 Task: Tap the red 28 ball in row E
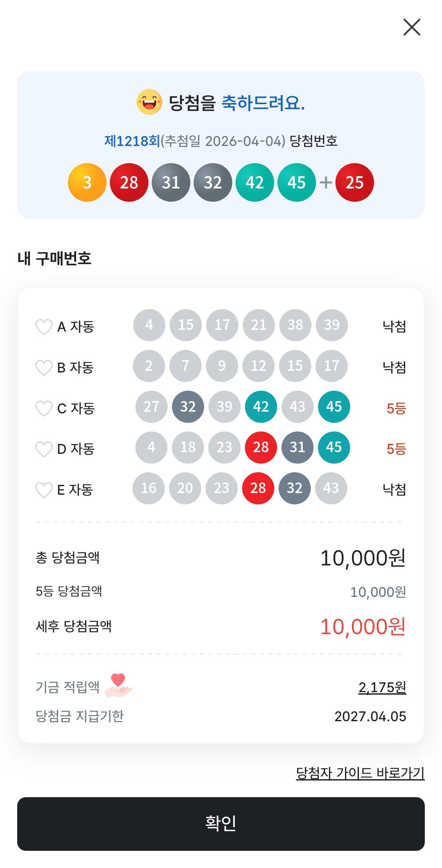(x=258, y=488)
